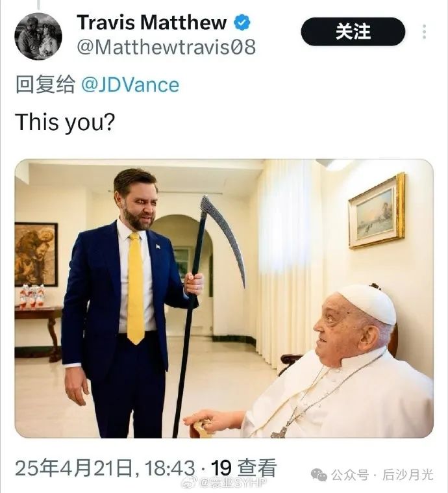
Task: Select the "This you?" tweet text
Action: tap(65, 121)
